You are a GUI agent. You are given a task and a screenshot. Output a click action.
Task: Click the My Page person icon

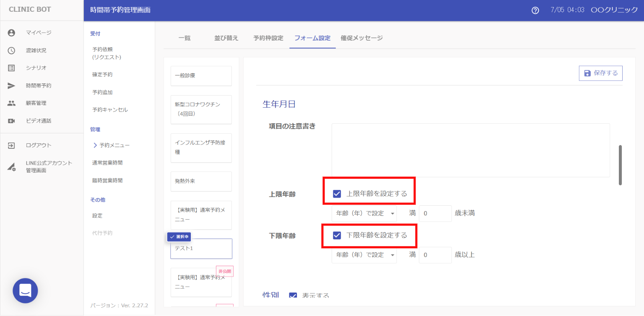(11, 33)
